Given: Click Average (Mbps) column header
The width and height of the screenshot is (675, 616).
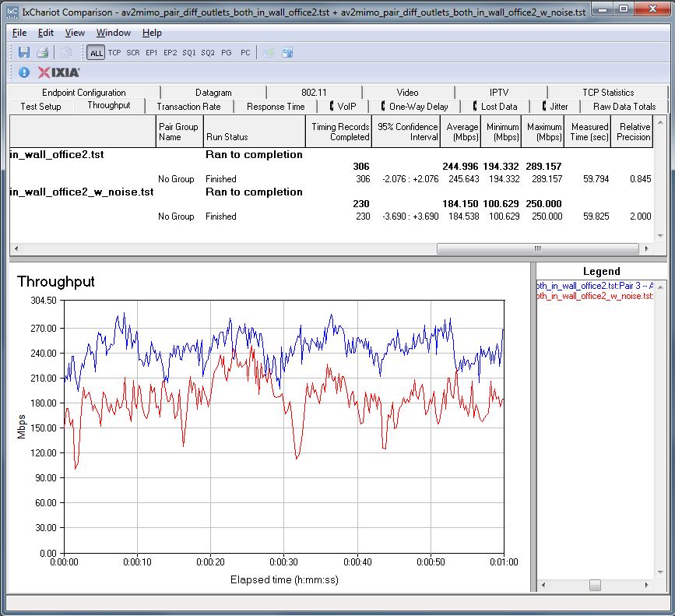Looking at the screenshot, I should [460, 132].
